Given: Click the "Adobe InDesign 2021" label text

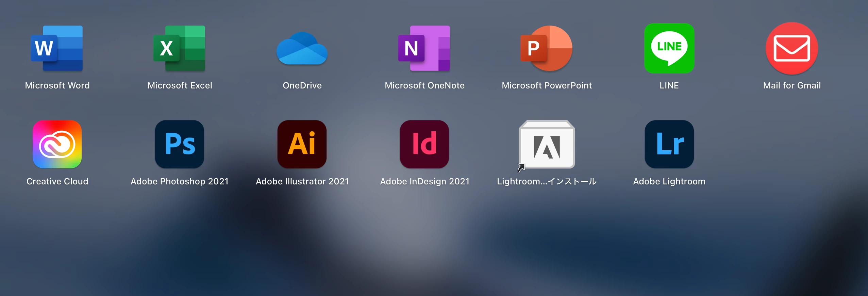Looking at the screenshot, I should point(424,181).
